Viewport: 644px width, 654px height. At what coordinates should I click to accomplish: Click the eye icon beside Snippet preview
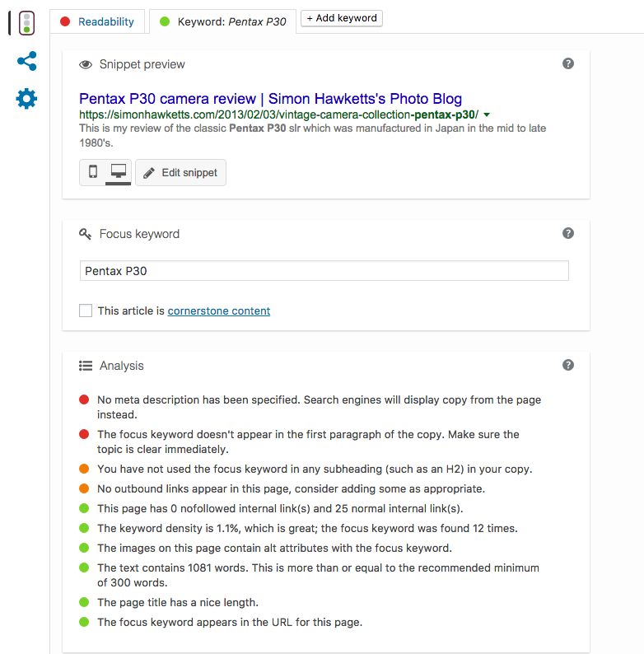(86, 64)
